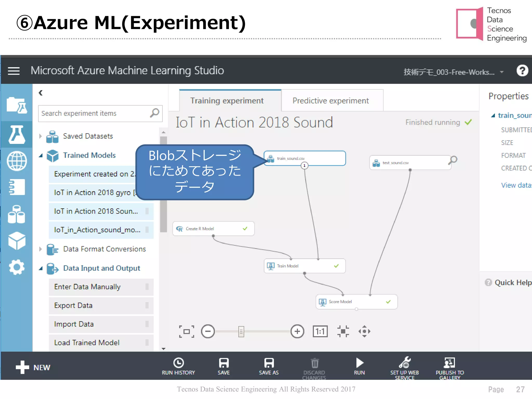Open Notebooks icon in sidebar

(x=17, y=187)
